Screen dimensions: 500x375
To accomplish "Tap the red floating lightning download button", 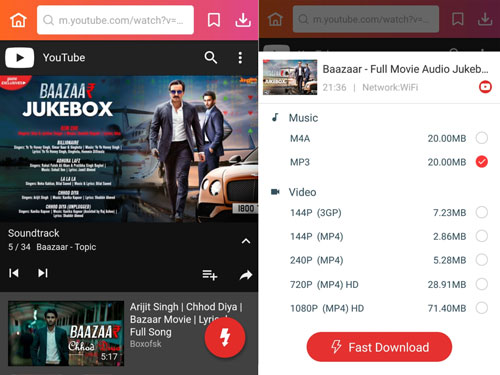I will click(225, 337).
